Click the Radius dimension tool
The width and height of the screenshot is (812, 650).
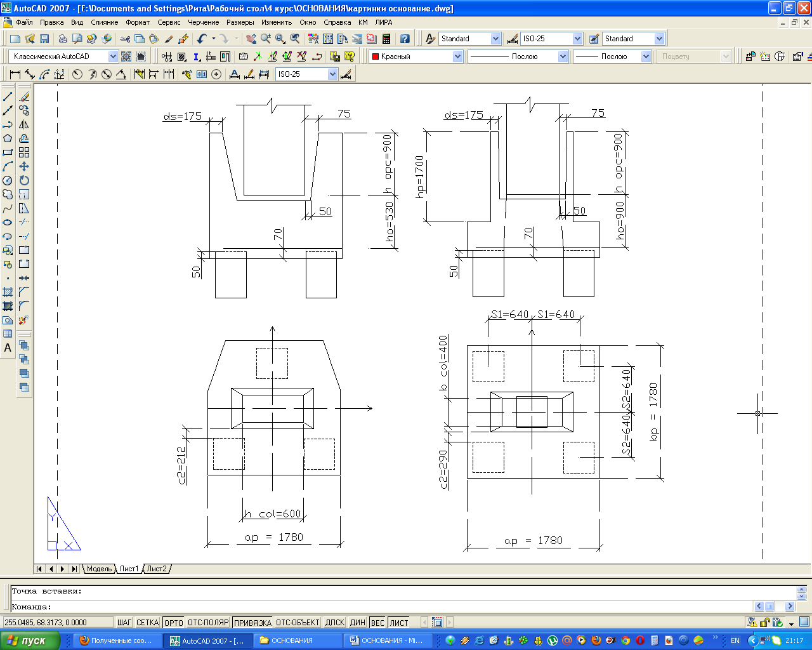[x=77, y=74]
